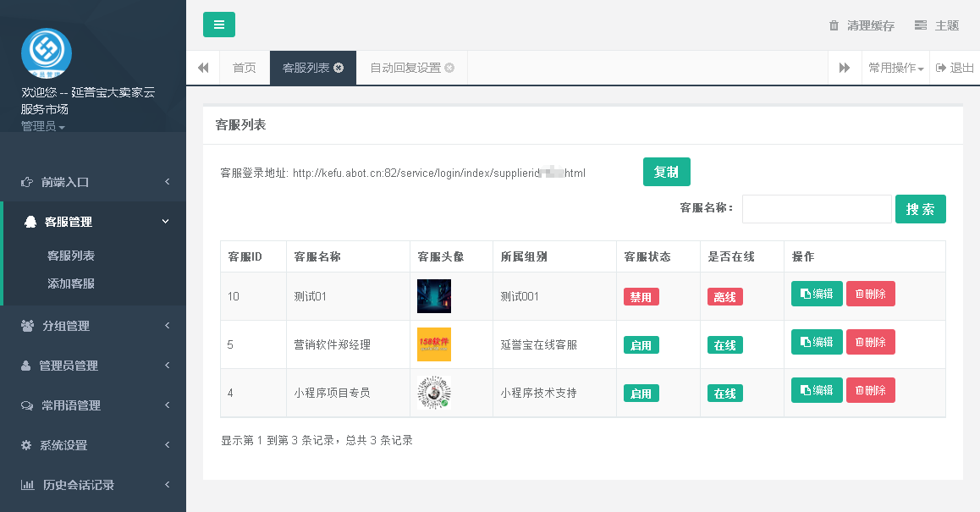
Task: Click the trash icon beside 清理缓存
Action: tap(834, 25)
